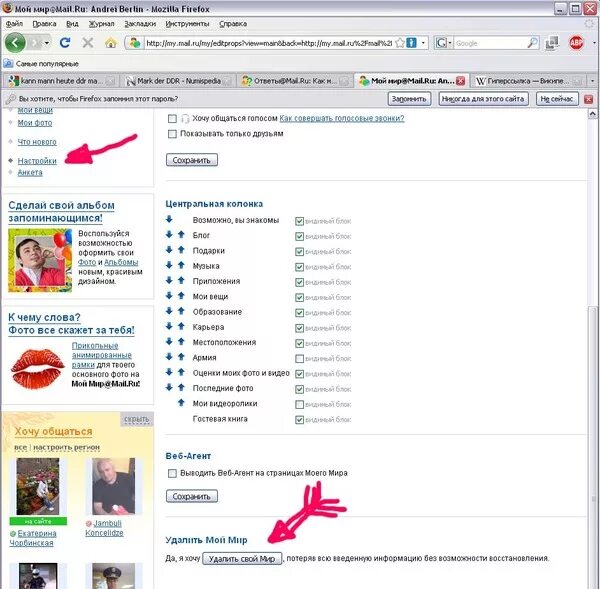
Task: Open the Файл menu
Action: [x=14, y=24]
